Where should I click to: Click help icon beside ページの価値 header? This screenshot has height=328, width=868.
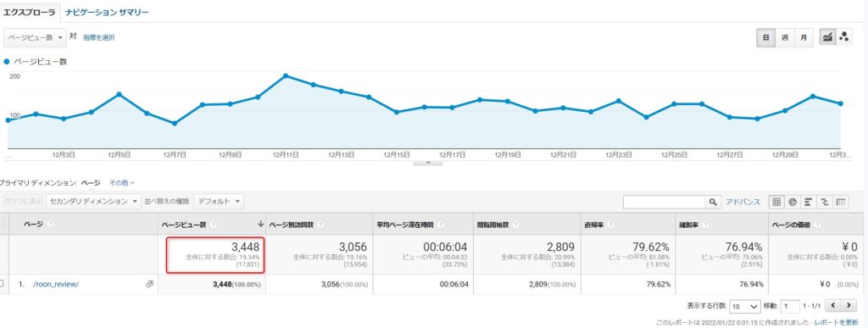(x=818, y=225)
